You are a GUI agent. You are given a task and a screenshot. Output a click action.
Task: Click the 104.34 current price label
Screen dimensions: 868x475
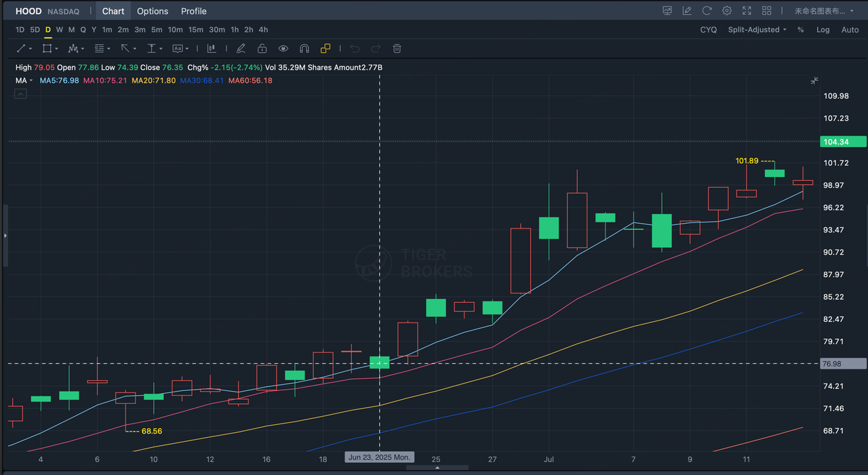coord(843,142)
